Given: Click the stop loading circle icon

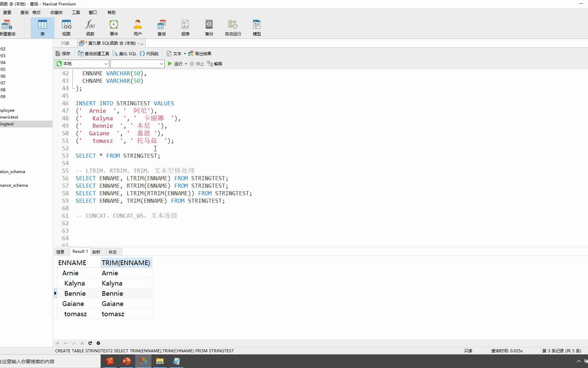Looking at the screenshot, I should pyautogui.click(x=98, y=343).
